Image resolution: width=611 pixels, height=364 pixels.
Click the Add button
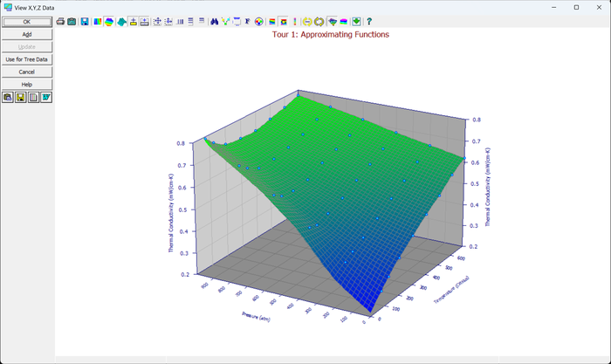[27, 34]
